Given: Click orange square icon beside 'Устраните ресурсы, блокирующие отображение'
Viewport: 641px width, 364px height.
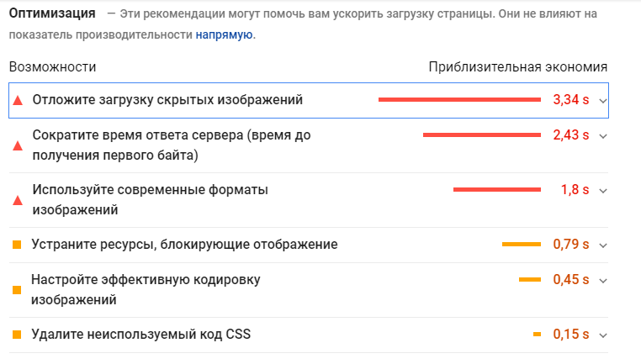Looking at the screenshot, I should coord(17,245).
